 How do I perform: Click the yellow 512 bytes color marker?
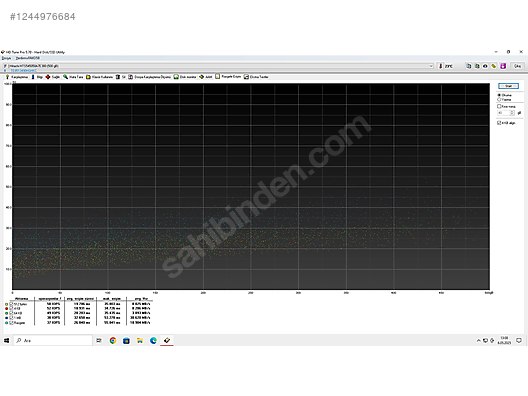click(x=6, y=304)
